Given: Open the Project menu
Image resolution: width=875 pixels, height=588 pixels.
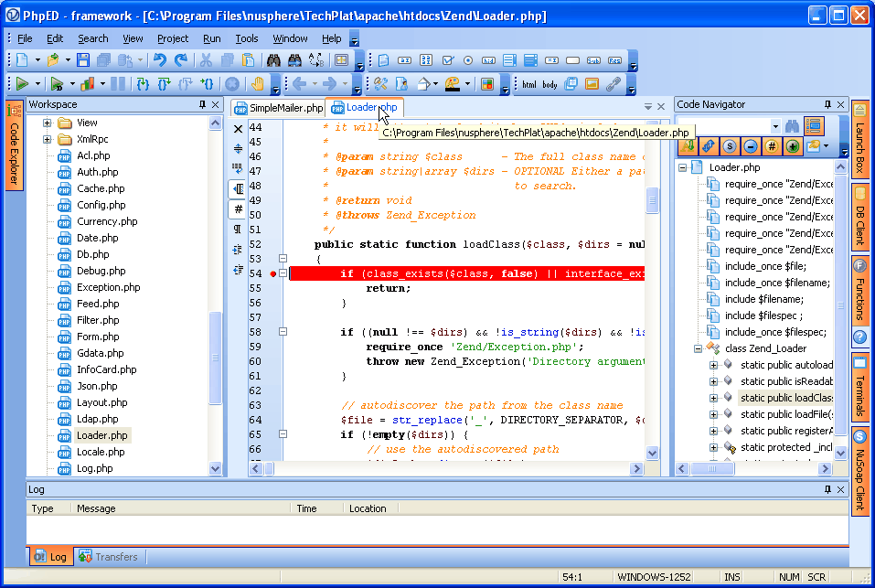Looking at the screenshot, I should (173, 38).
